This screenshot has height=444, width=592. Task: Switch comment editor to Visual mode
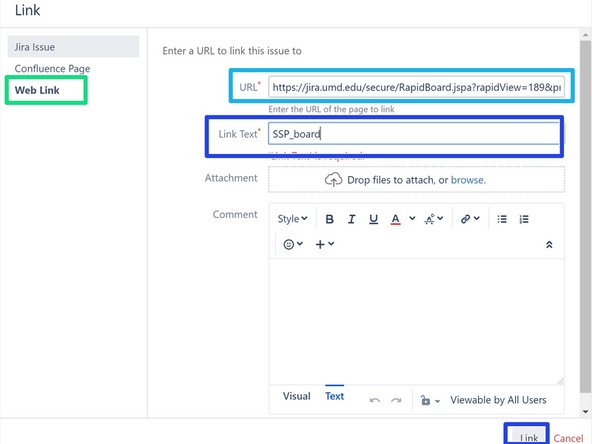tap(297, 396)
